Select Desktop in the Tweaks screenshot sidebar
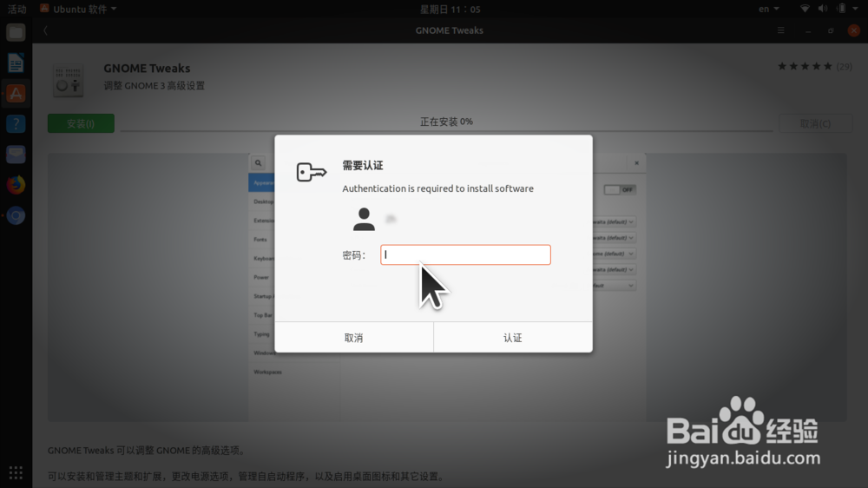This screenshot has height=488, width=868. (264, 201)
